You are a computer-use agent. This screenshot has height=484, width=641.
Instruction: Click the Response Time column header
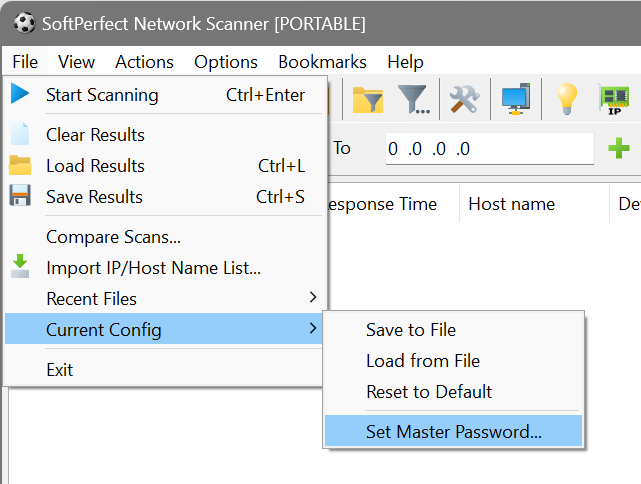click(x=392, y=204)
